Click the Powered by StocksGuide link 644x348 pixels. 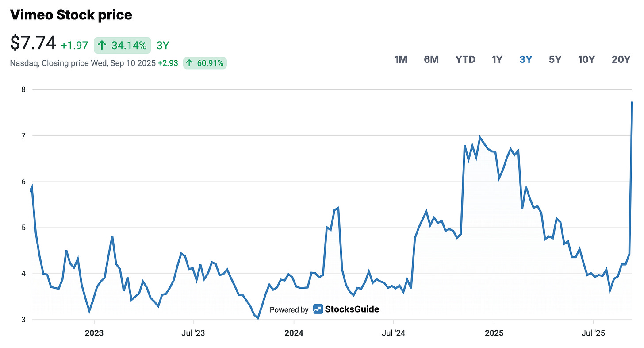click(x=324, y=309)
